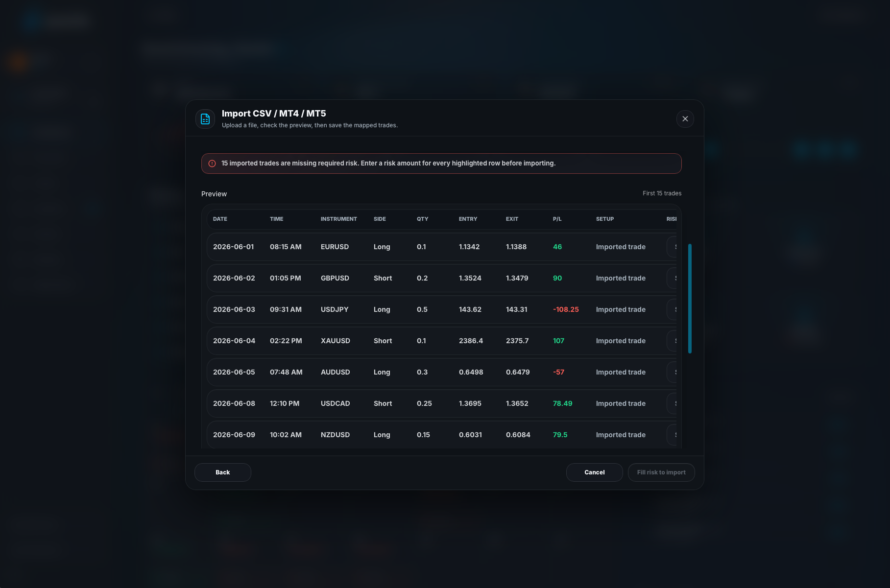890x588 pixels.
Task: Click the SETUP column header
Action: tap(605, 219)
